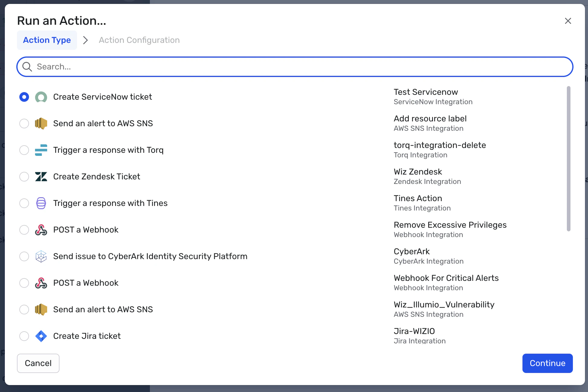
Task: Click the Wiz_Illumio_Vulnerability text
Action: click(x=444, y=305)
